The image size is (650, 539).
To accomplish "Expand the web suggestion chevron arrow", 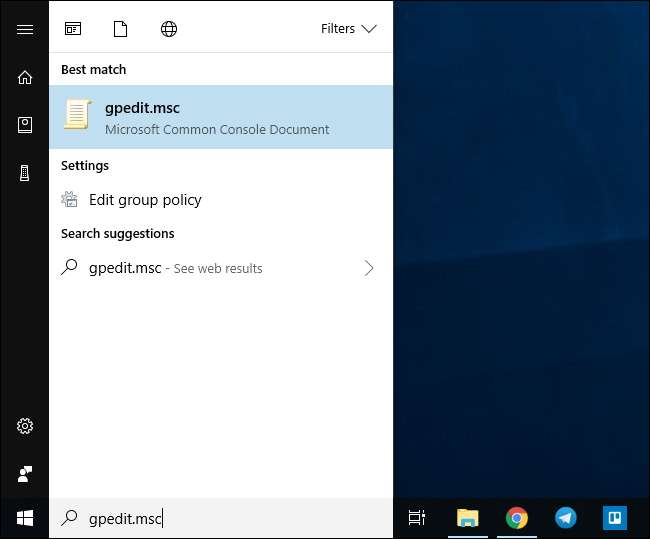I will [369, 268].
